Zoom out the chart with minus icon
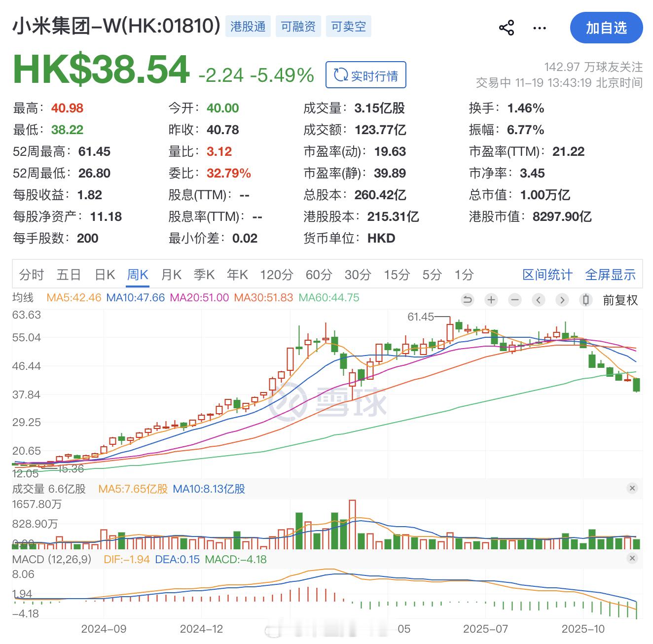 pos(515,300)
